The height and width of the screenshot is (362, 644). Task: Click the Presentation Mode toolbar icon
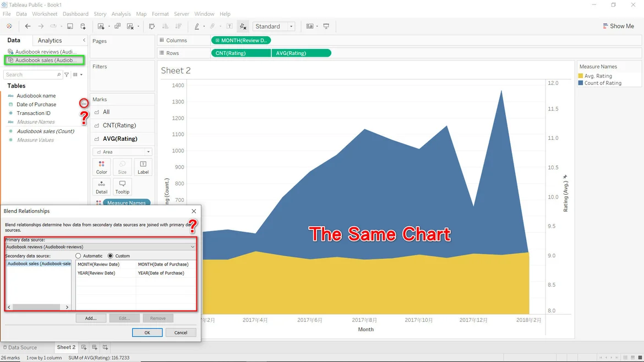pos(326,26)
